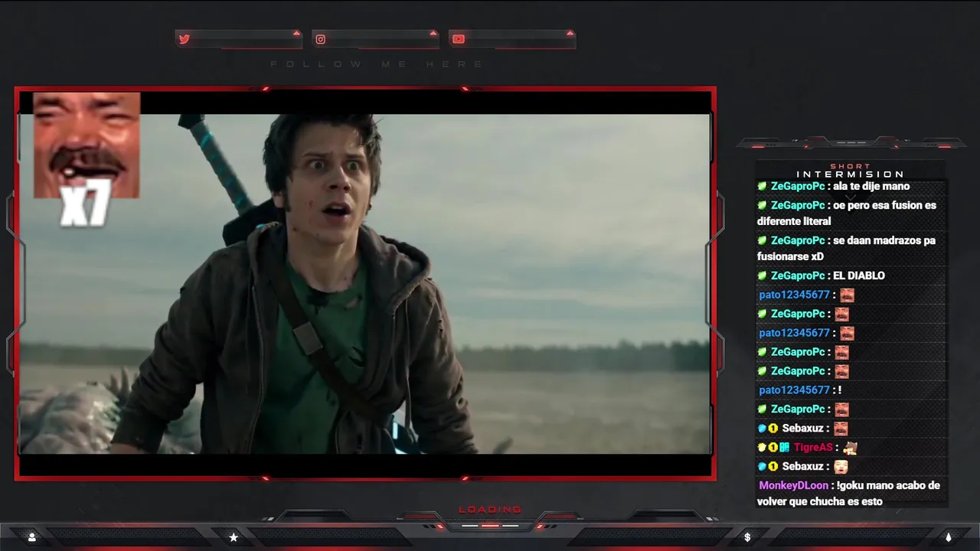Click the SHORT INTERMISION chat header
The width and height of the screenshot is (980, 551).
850,170
